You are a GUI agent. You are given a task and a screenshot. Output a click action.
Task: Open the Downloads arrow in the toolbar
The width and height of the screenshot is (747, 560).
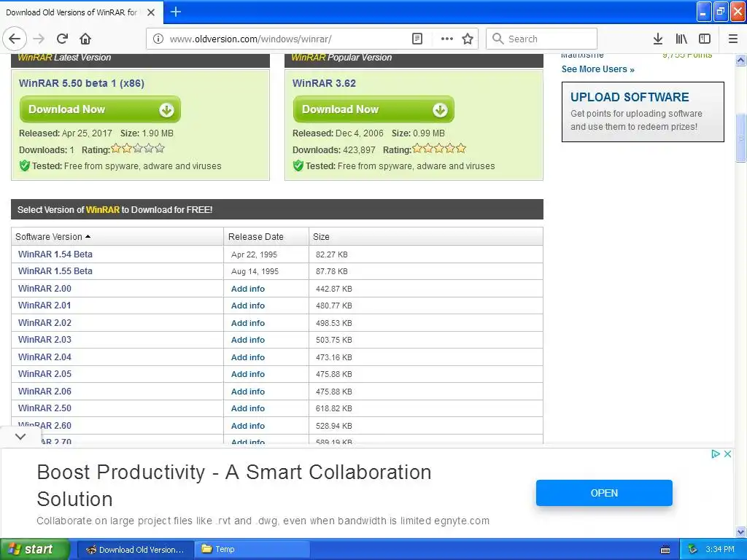pos(658,39)
